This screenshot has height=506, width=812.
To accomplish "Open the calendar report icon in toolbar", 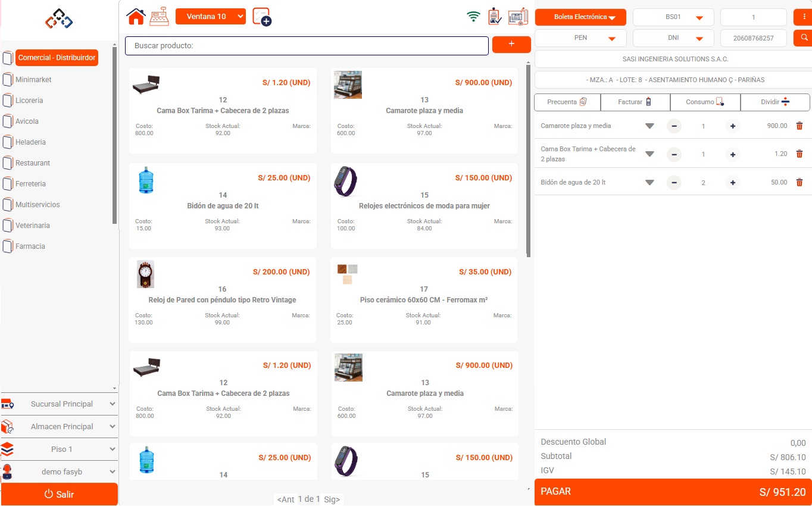I will point(518,17).
